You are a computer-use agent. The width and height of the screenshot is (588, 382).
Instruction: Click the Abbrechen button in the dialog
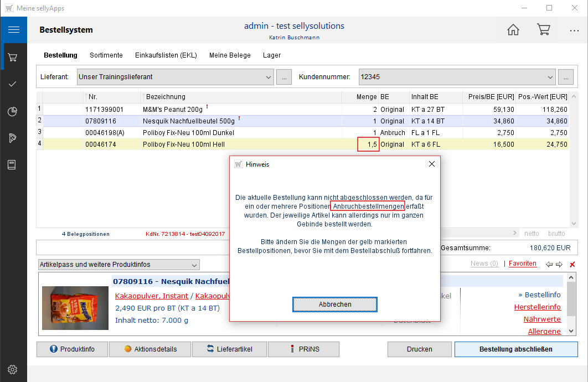(335, 304)
